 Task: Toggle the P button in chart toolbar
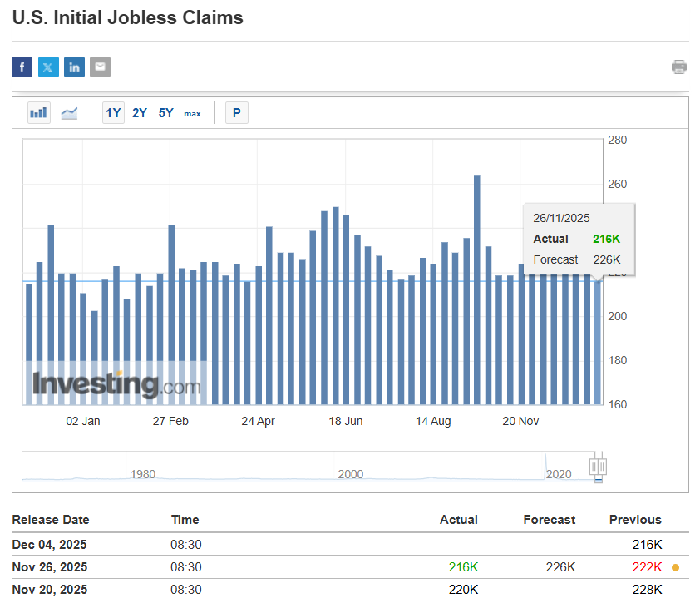237,113
